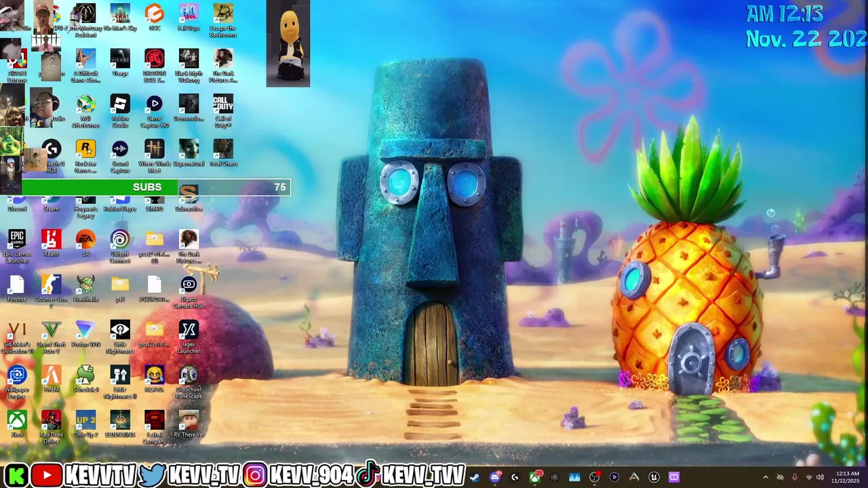Open Discord from the taskbar
Screen dimensions: 868x488
point(495,477)
